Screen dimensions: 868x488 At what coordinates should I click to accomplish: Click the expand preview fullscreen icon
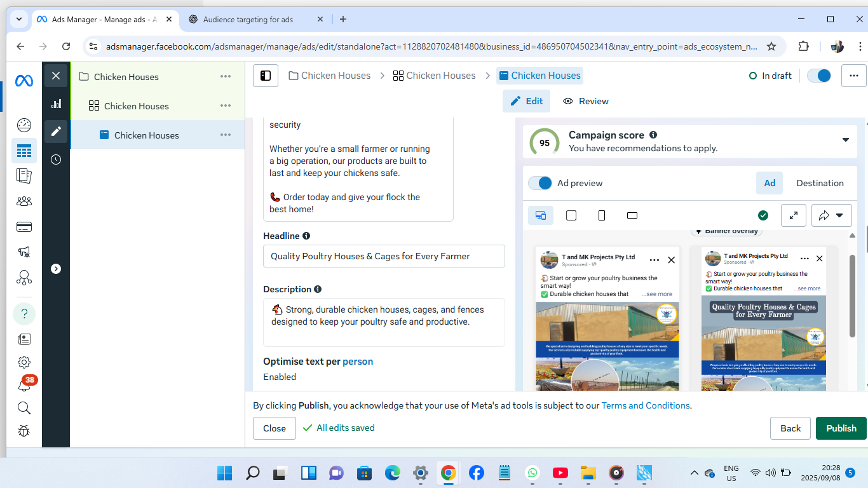pos(794,215)
